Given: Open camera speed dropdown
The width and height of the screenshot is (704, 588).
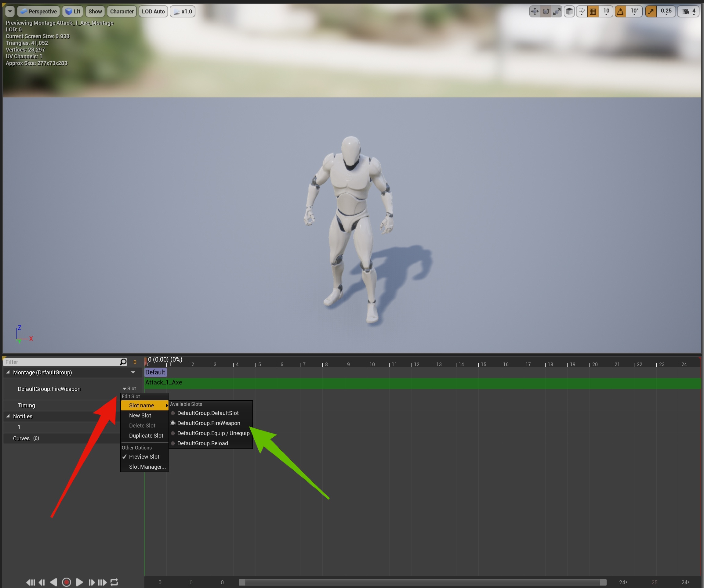Looking at the screenshot, I should [688, 11].
